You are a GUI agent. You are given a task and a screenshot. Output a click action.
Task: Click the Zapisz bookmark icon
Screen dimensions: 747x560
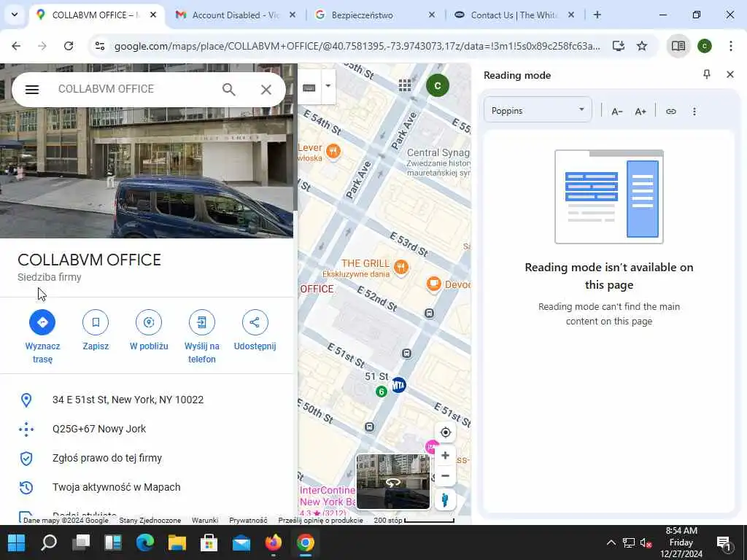(96, 322)
